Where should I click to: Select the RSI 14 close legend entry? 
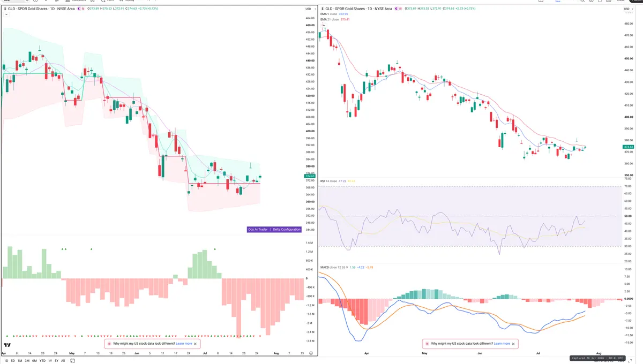coord(330,181)
